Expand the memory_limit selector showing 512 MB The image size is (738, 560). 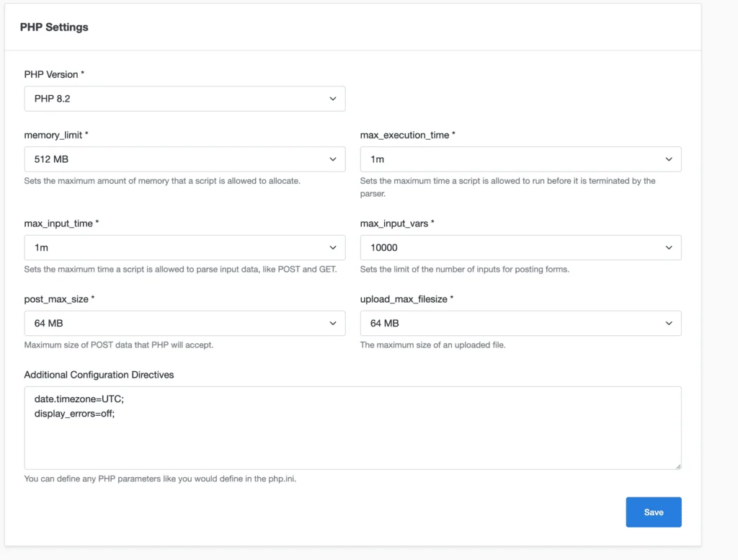coord(184,159)
